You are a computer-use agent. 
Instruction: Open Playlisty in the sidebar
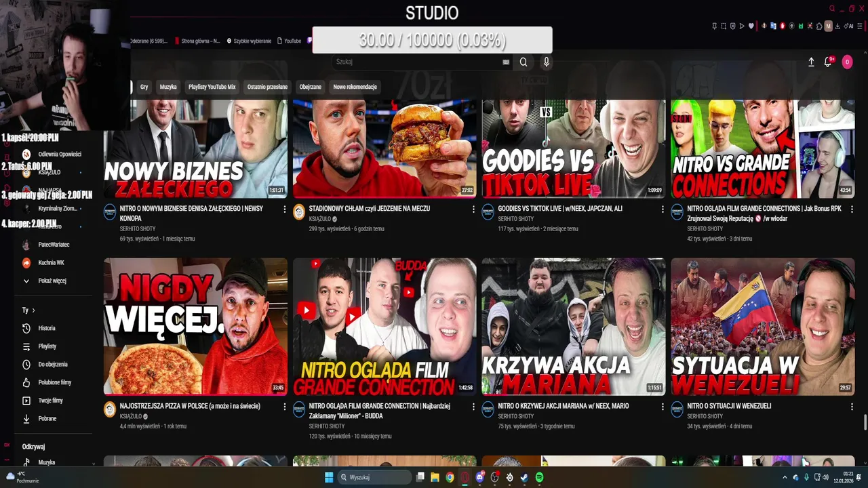pos(47,346)
